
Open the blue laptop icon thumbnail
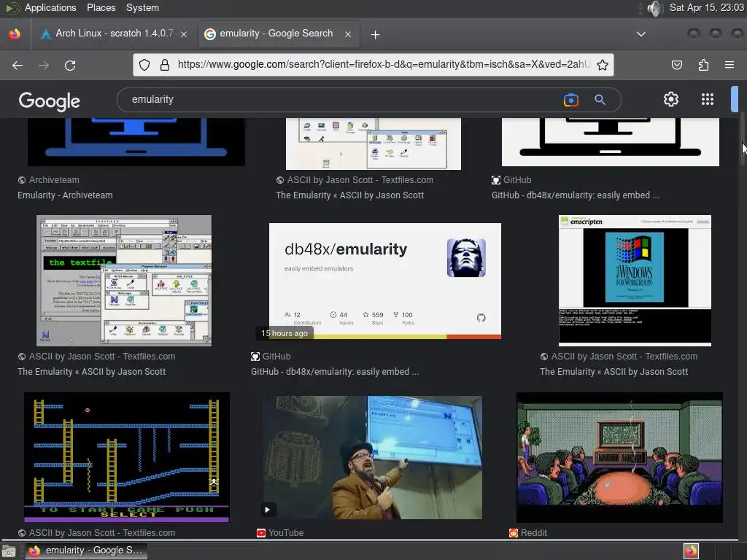click(x=136, y=142)
